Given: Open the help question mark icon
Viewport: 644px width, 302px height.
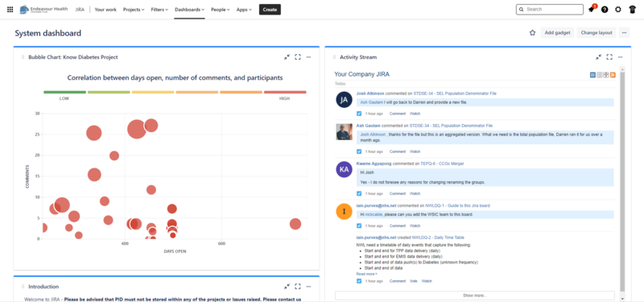Looking at the screenshot, I should pos(605,10).
